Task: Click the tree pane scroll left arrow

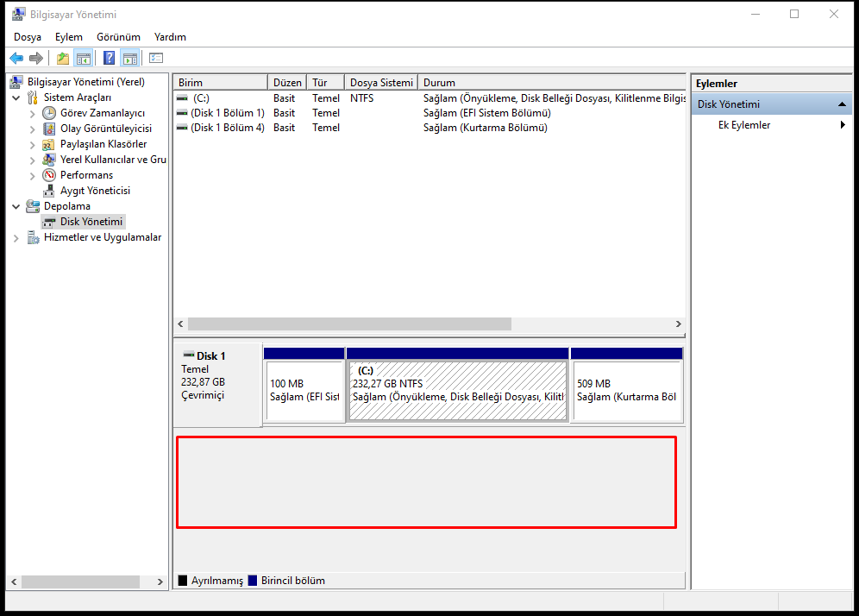Action: point(15,581)
